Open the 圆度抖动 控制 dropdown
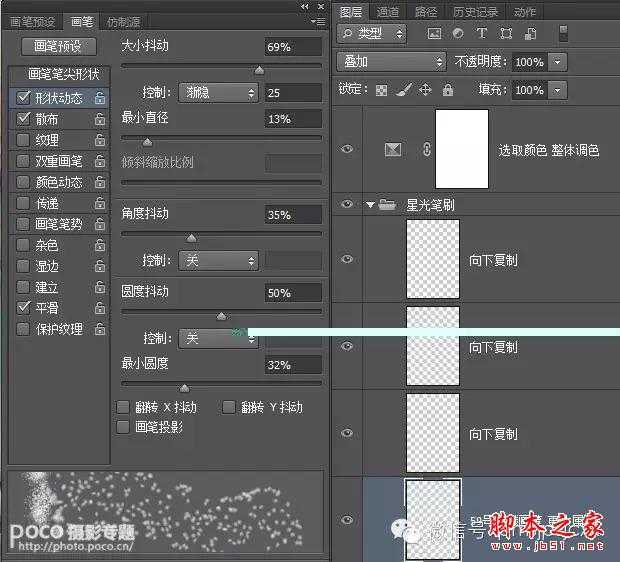Image resolution: width=620 pixels, height=562 pixels. pos(218,338)
